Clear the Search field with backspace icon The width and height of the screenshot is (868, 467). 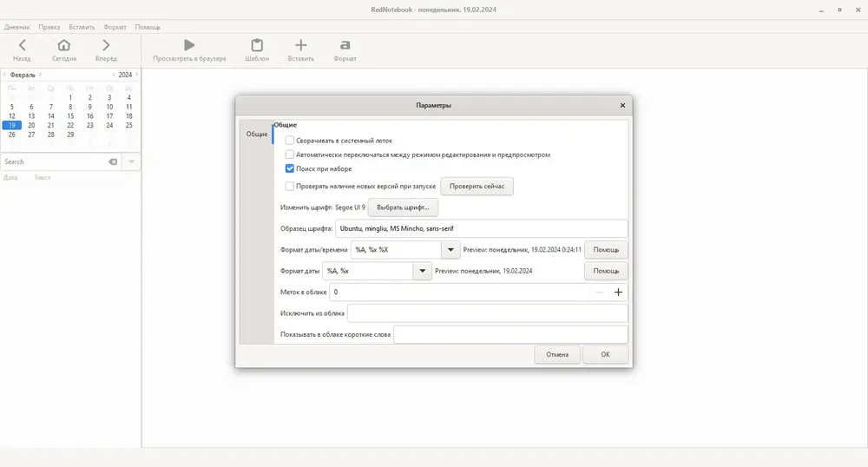[113, 161]
